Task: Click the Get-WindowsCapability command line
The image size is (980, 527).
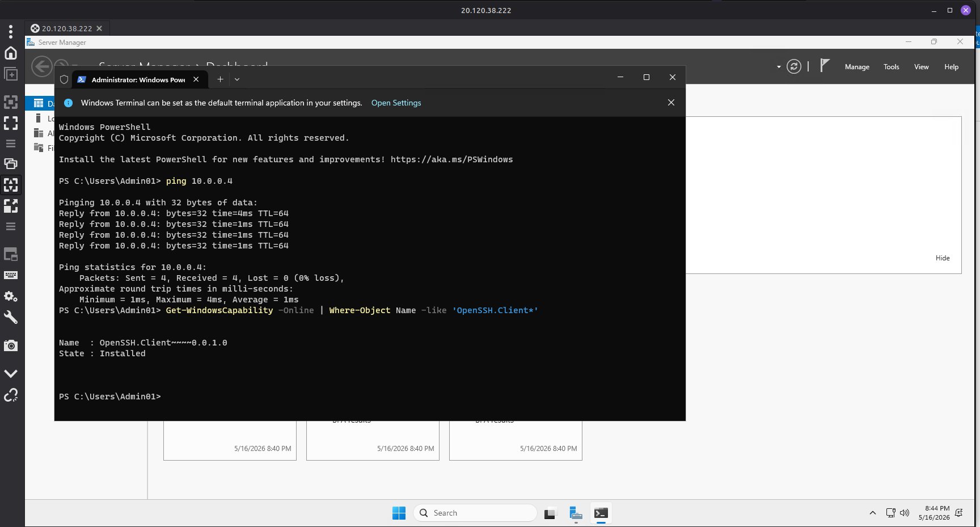Action: [352, 310]
